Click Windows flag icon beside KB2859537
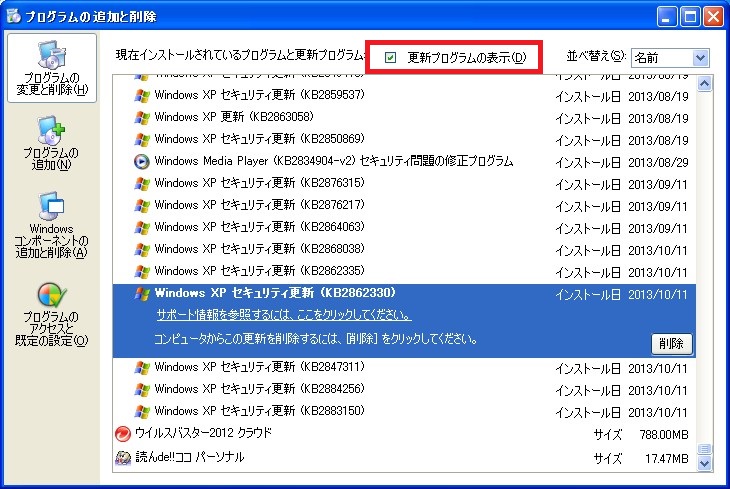The width and height of the screenshot is (730, 489). pos(142,96)
